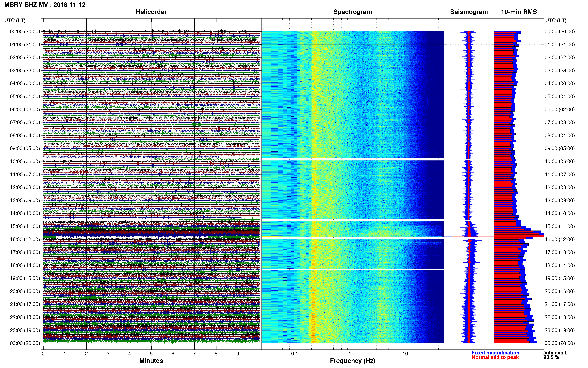Click right-side time label '23:00 (19:00)'
Image resolution: width=588 pixels, height=368 pixels.
pyautogui.click(x=560, y=330)
